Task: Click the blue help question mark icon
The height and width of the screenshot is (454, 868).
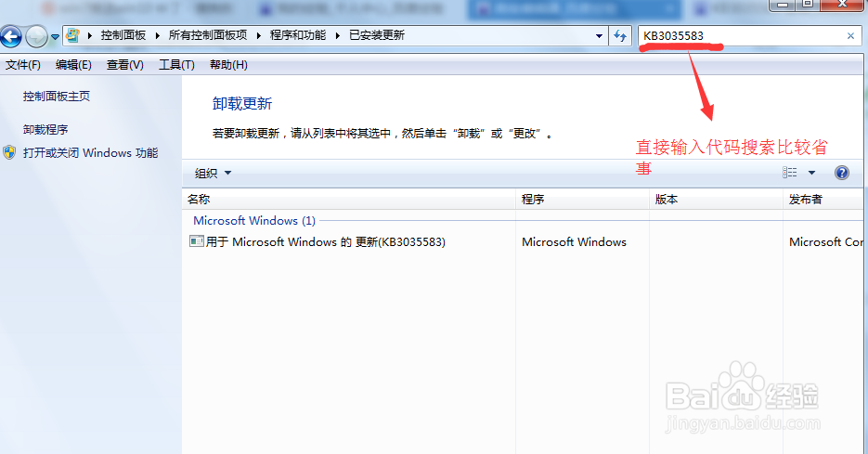Action: click(x=841, y=173)
